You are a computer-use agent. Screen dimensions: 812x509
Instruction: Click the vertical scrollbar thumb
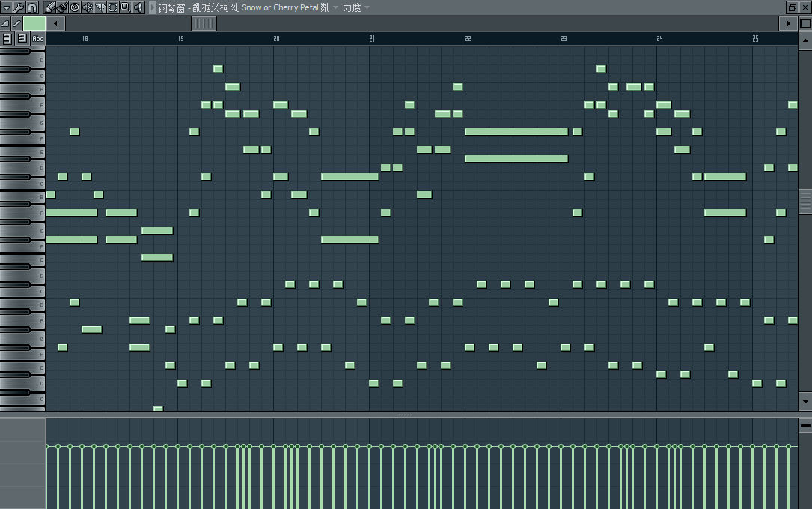(x=805, y=201)
